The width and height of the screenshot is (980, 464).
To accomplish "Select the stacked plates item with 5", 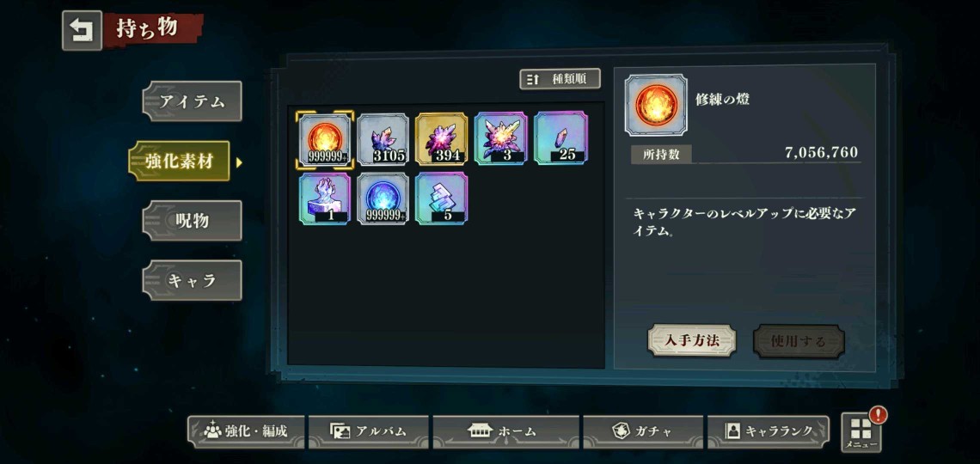I will (x=442, y=199).
